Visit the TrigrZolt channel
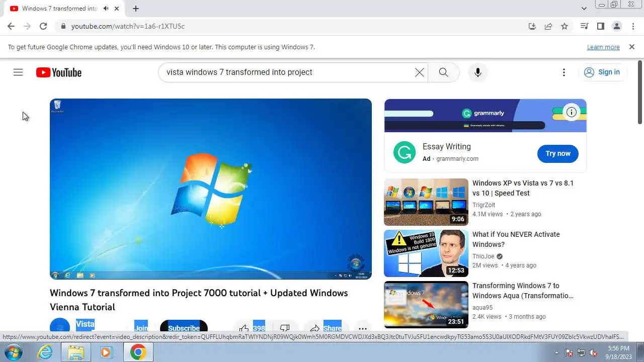Screen dimensions: 644x362 coord(484,205)
